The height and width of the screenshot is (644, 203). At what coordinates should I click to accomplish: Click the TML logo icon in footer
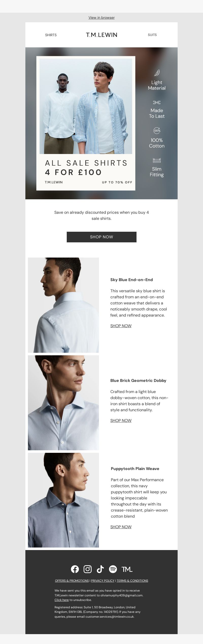pos(127,569)
